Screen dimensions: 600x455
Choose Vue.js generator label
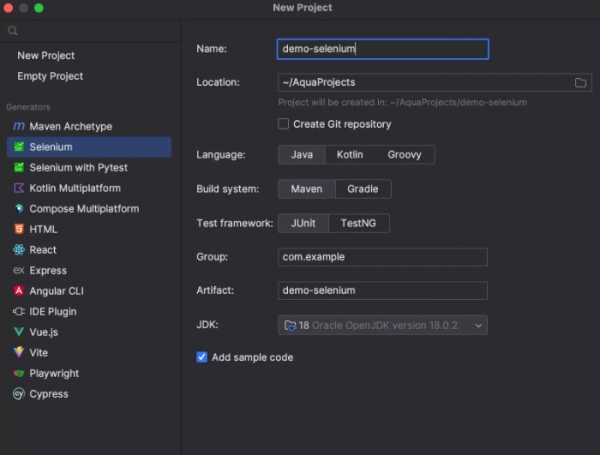(44, 332)
